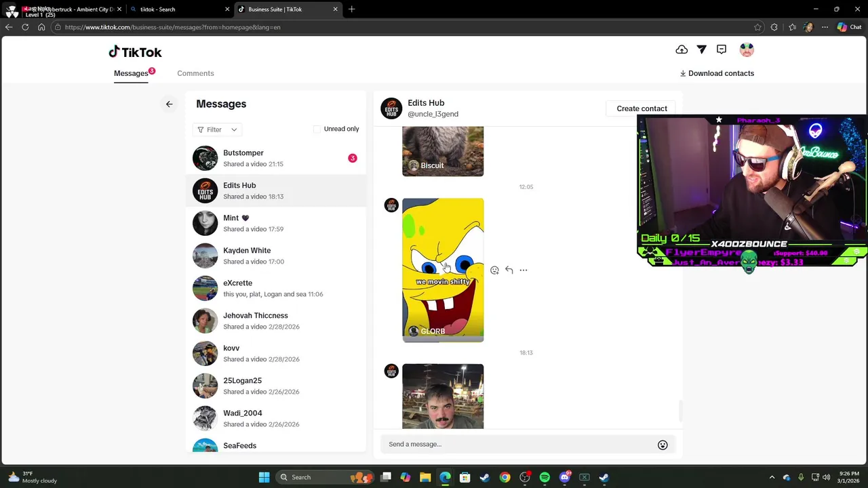Open browser three-dots settings menu
Image resolution: width=868 pixels, height=488 pixels.
[x=825, y=27]
